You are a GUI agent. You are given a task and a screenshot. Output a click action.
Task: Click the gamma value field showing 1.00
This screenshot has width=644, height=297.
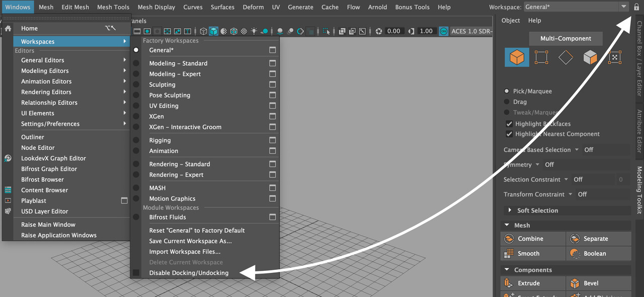[426, 31]
